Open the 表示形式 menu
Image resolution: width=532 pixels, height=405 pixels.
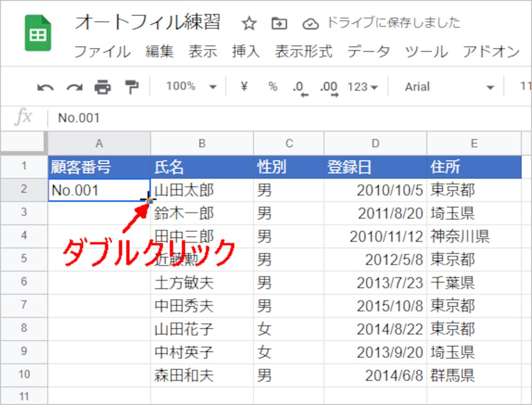tap(303, 52)
